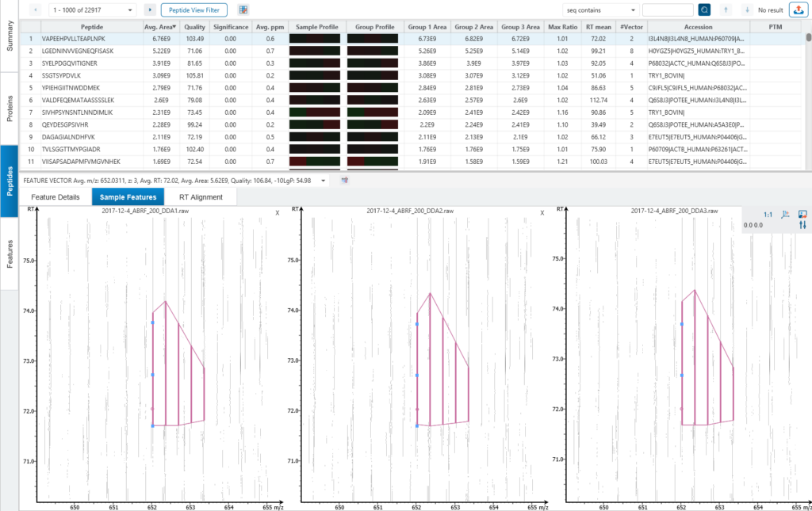The image size is (812, 511).
Task: Jump to previous search result arrow
Action: 726,10
